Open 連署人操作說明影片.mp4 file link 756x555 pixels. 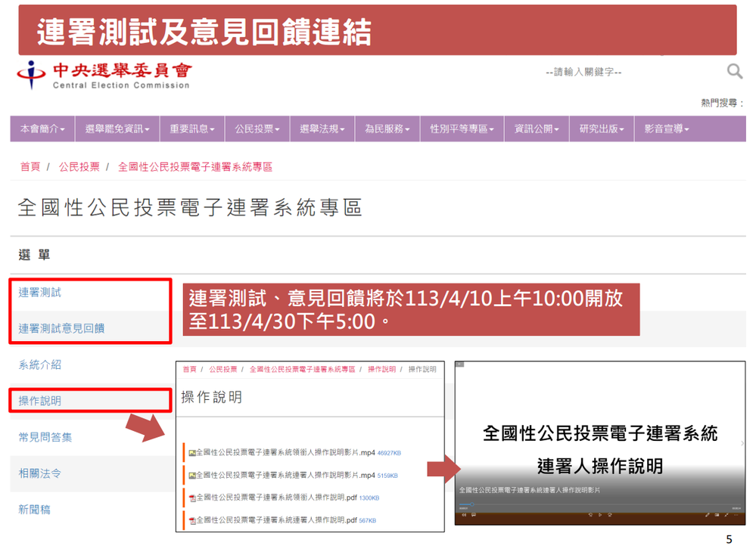point(285,475)
